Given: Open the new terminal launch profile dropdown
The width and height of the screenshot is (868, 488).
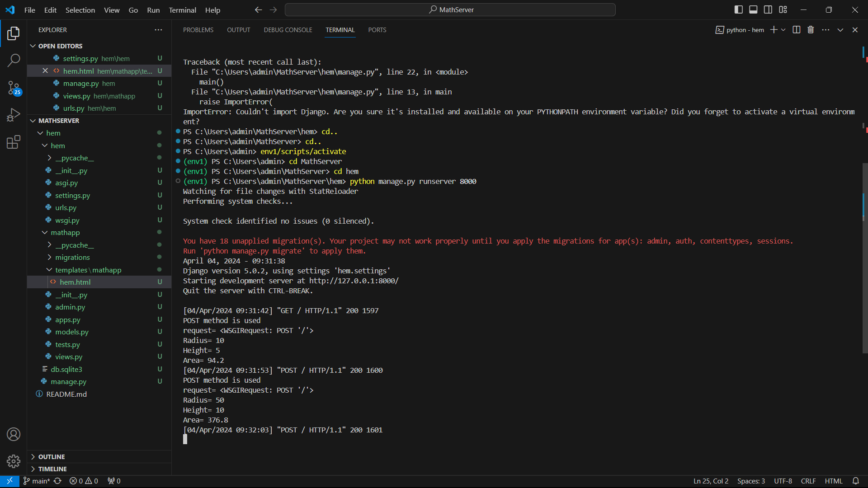Looking at the screenshot, I should 783,30.
